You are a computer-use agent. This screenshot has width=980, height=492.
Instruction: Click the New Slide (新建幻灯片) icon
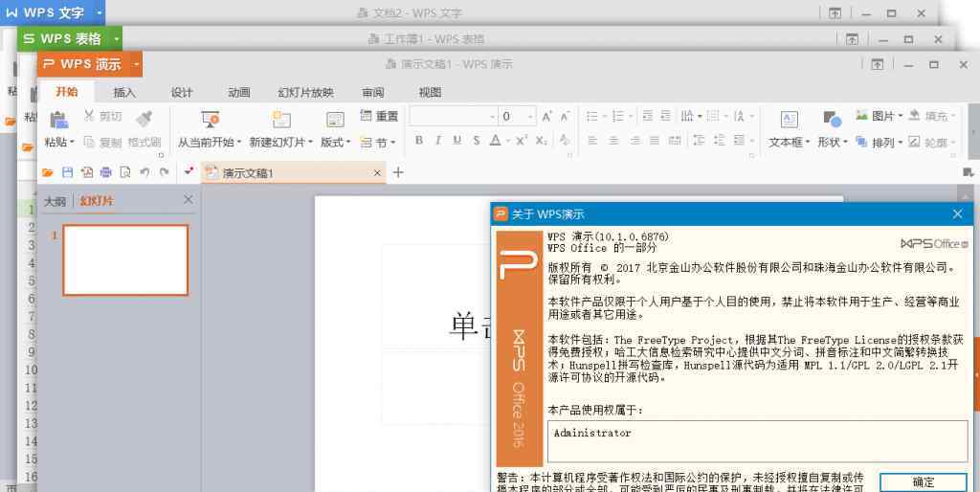pos(281,119)
